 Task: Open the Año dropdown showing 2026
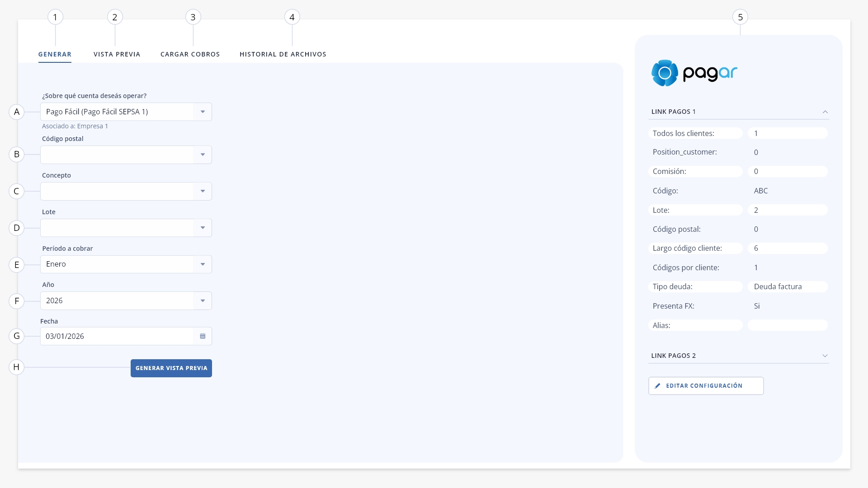click(x=126, y=300)
